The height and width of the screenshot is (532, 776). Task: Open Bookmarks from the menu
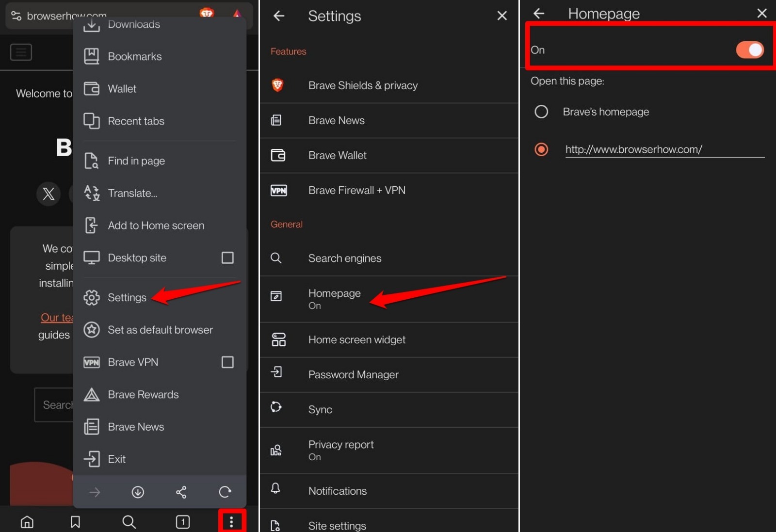(x=159, y=56)
